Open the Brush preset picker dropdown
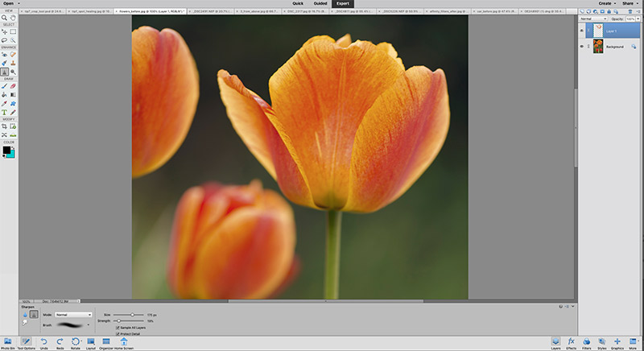The width and height of the screenshot is (644, 351). point(89,325)
